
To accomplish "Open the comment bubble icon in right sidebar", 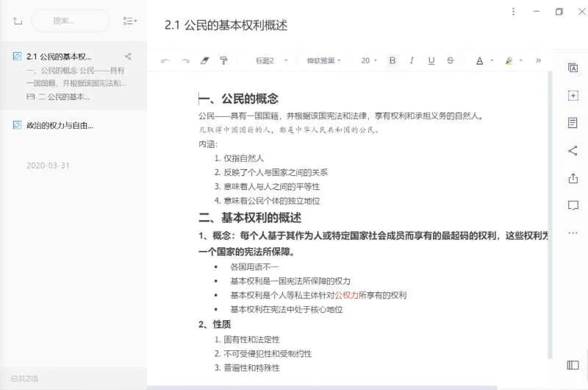I will (573, 205).
